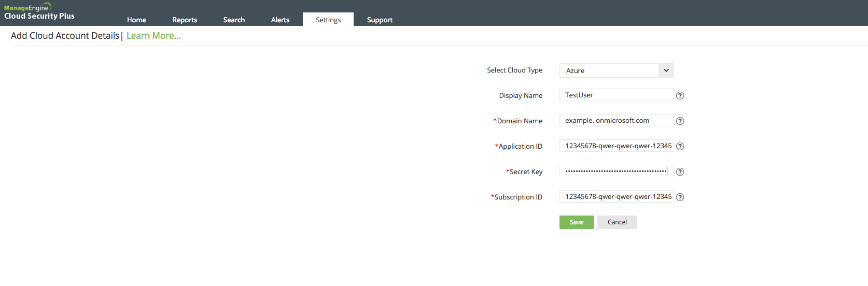The width and height of the screenshot is (868, 286).
Task: Open the Home tab
Action: pos(136,20)
